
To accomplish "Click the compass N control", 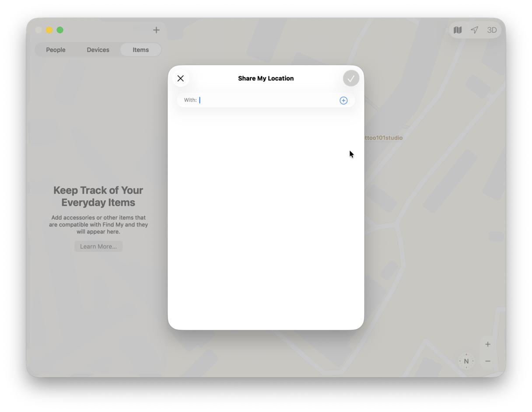I will [466, 361].
